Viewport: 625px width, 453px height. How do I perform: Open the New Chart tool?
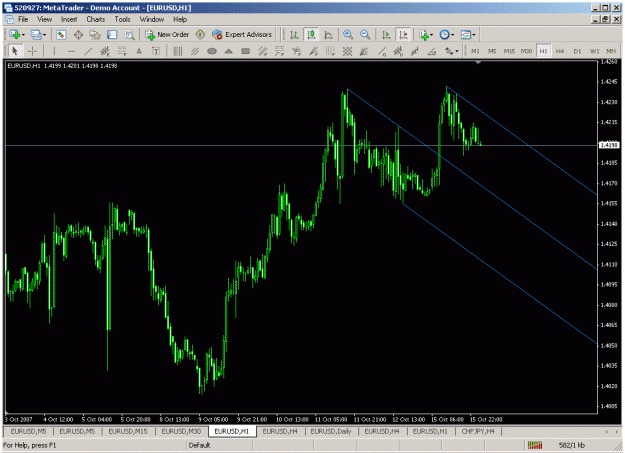[x=15, y=35]
